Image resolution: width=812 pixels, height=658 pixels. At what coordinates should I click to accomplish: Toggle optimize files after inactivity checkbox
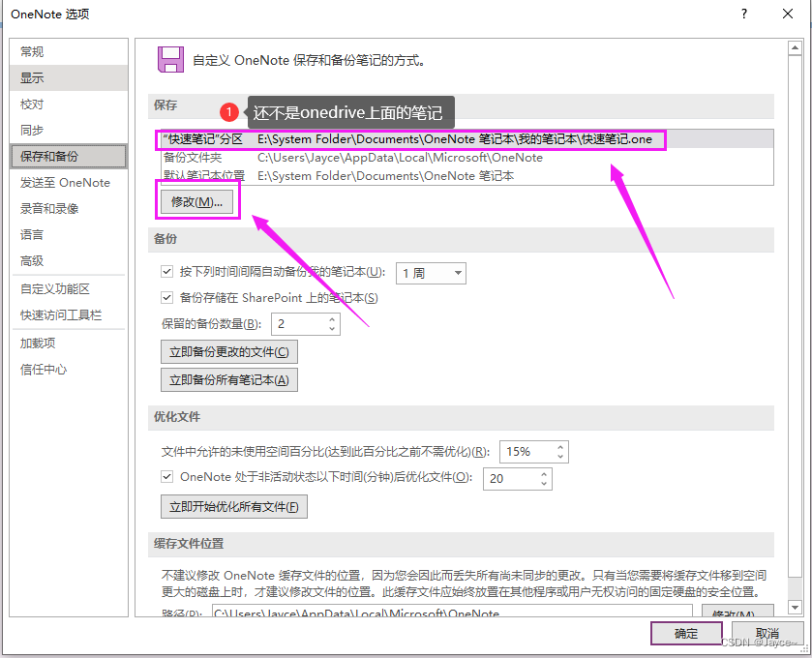point(166,477)
